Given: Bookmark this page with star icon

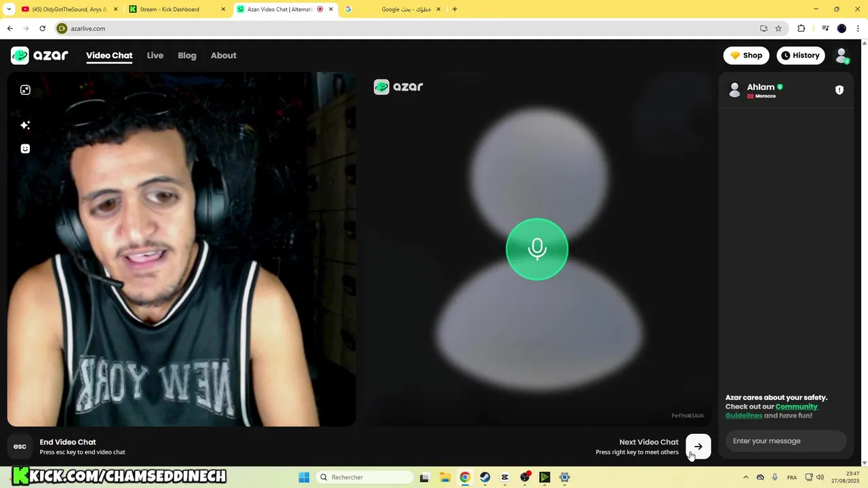Looking at the screenshot, I should point(778,28).
